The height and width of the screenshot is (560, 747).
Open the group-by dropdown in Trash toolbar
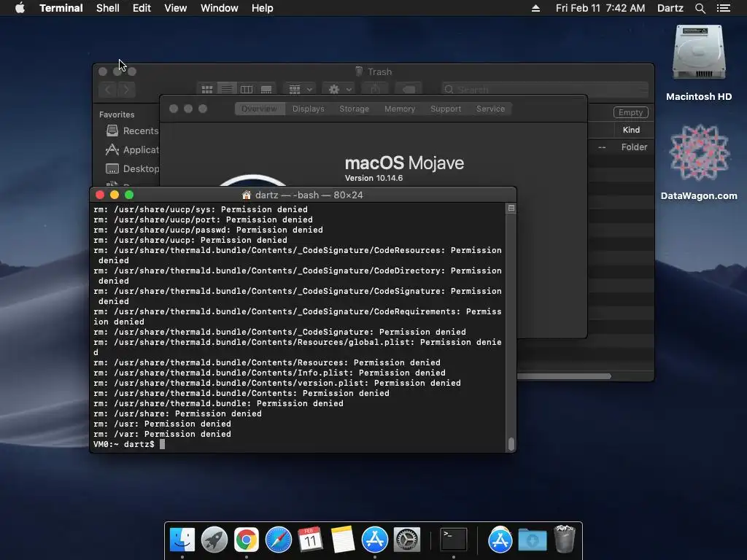pos(300,90)
